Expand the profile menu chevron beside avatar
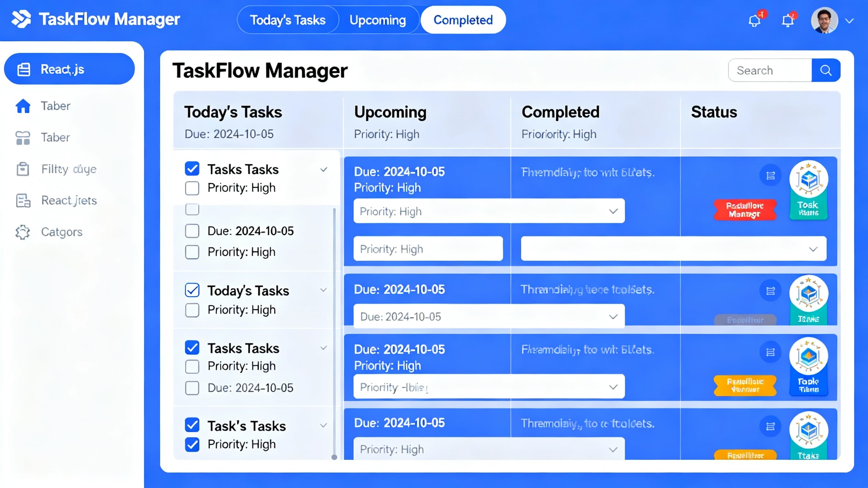 point(849,21)
